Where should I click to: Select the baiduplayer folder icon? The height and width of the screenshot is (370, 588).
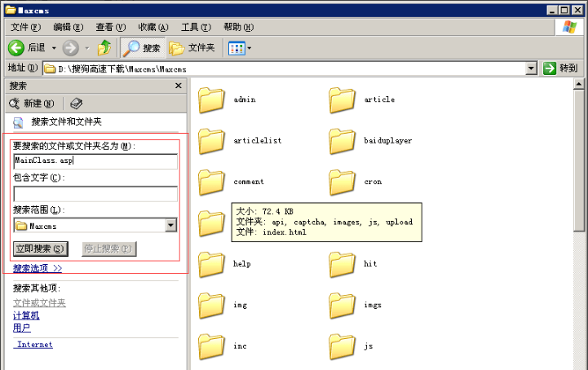coord(342,141)
